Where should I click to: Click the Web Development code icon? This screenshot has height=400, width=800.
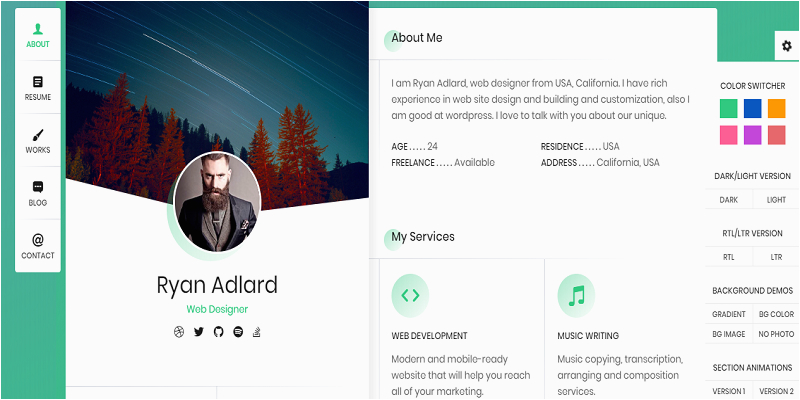tap(410, 295)
